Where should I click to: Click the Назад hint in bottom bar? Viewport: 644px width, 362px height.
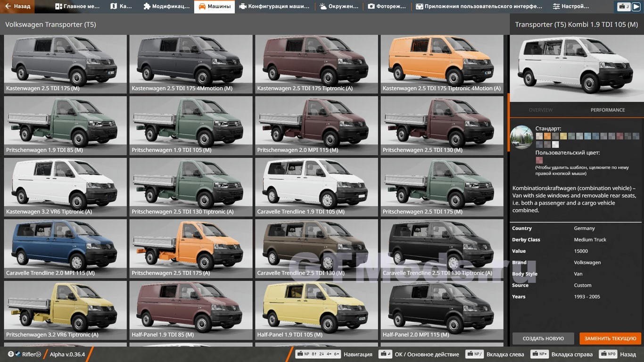618,354
